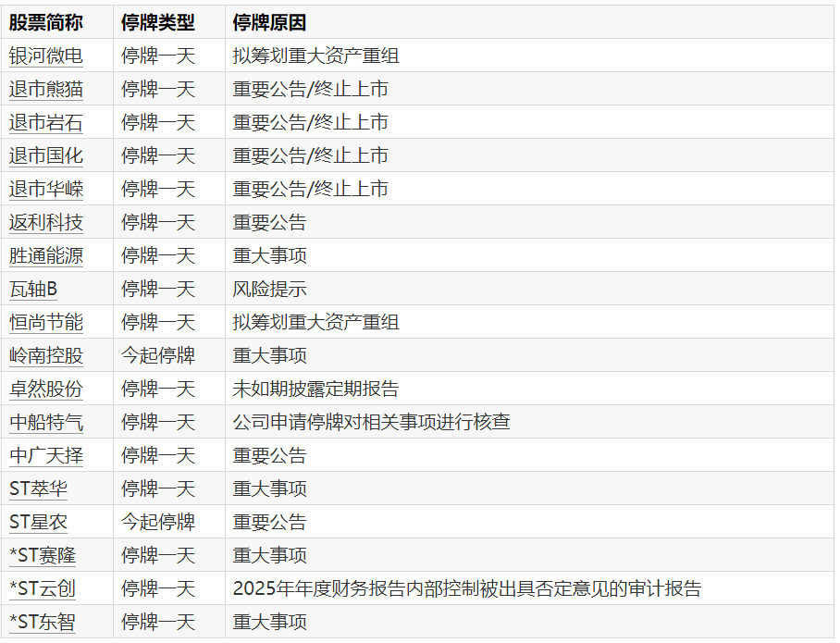Select 风险提示 reason in 瓦轴B row

point(269,289)
